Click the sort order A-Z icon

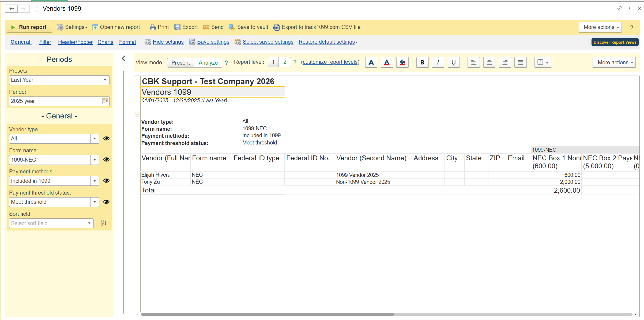(104, 223)
